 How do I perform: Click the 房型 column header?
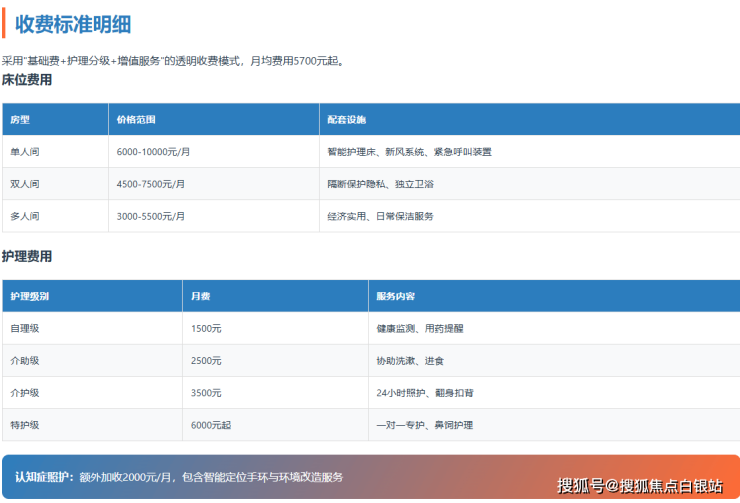[x=20, y=120]
